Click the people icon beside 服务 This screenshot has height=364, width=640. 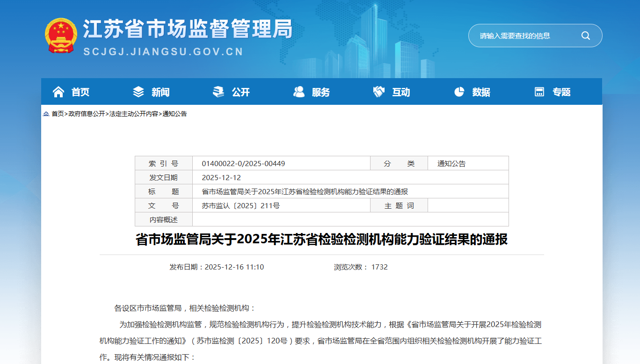tap(299, 92)
